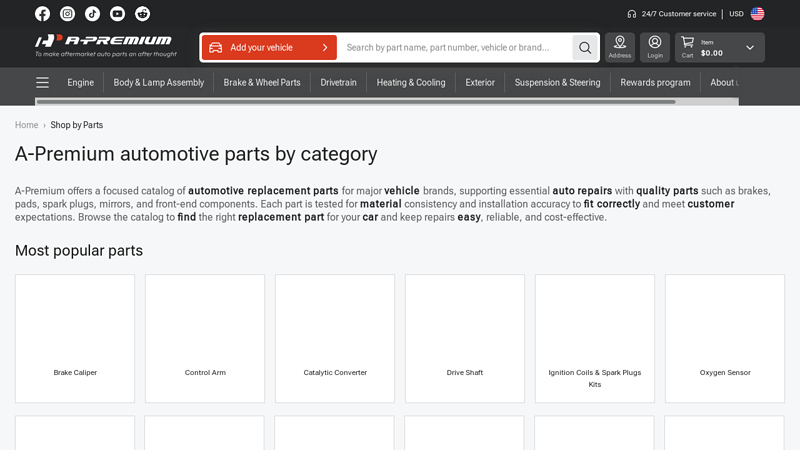The width and height of the screenshot is (800, 450).
Task: Open Ignition Coils & Spark Plugs Kits card
Action: (x=595, y=339)
